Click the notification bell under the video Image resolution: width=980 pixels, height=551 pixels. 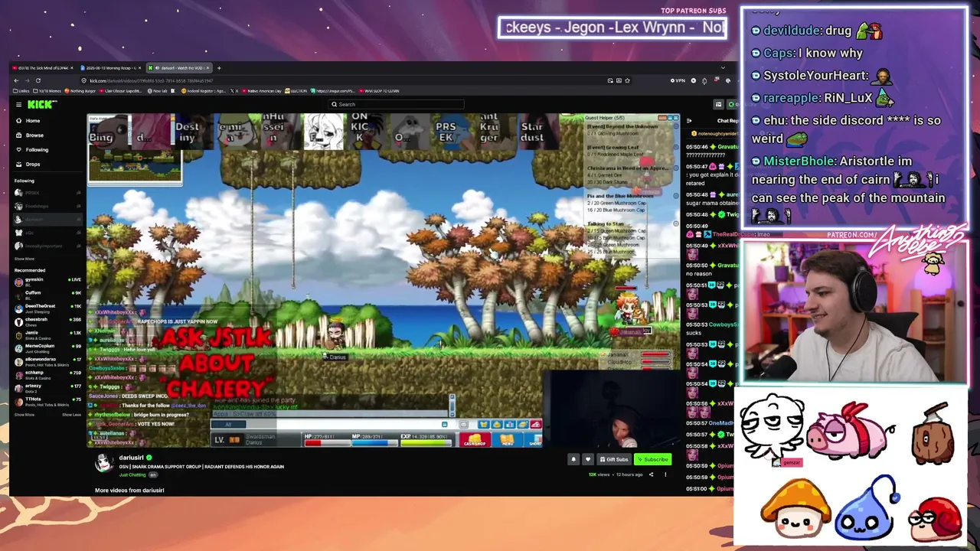[x=573, y=459]
